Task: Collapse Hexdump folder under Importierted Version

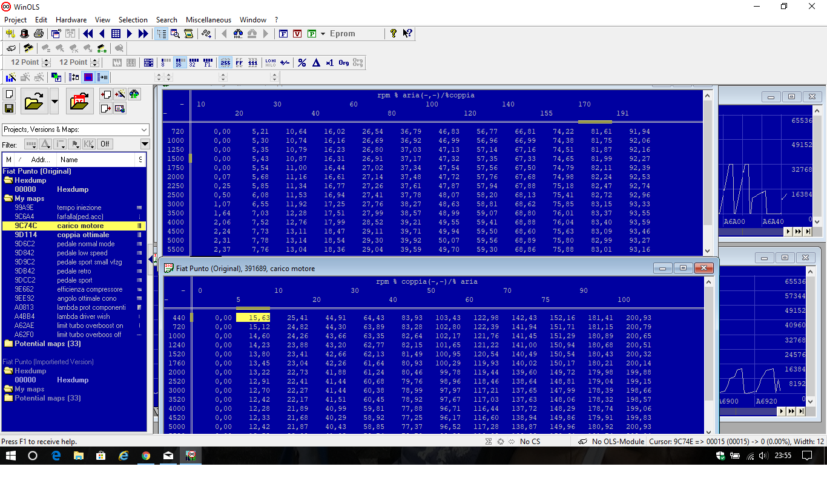Action: click(x=8, y=371)
